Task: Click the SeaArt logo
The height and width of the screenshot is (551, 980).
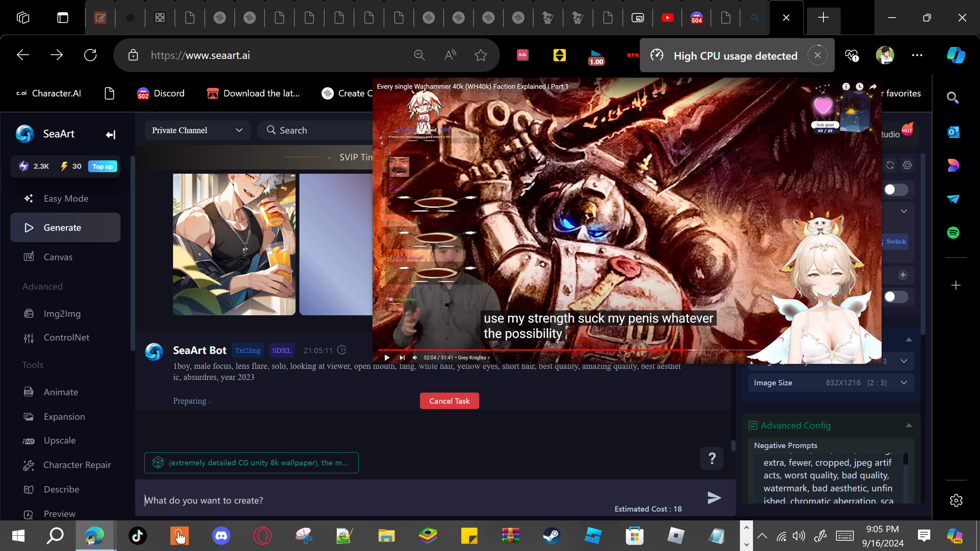Action: (25, 134)
